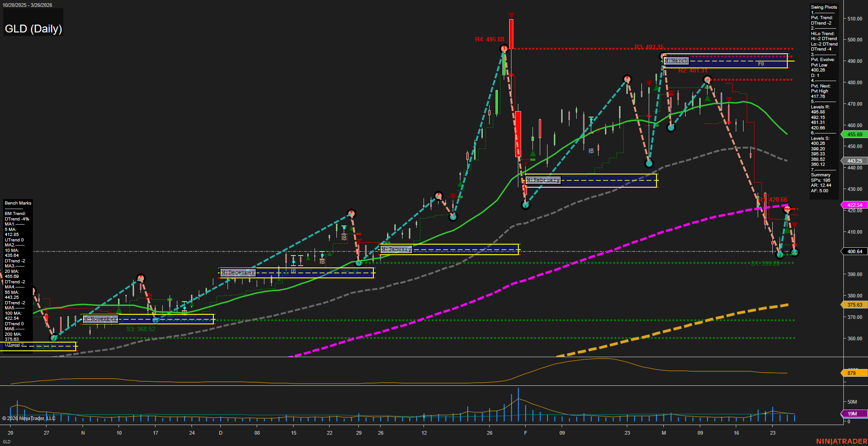Click the teal pivot dot at the October low
Screen dimensions: 868x446
54,338
